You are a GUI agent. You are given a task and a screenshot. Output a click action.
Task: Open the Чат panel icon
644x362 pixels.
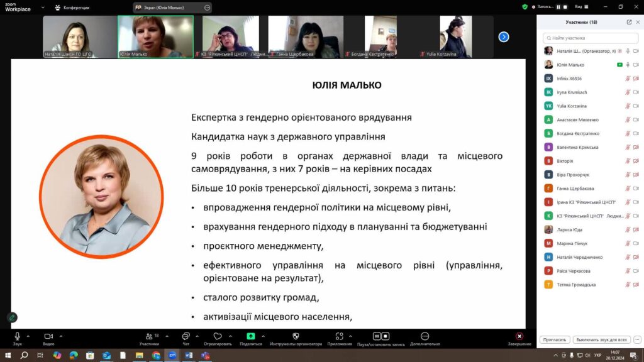click(186, 336)
